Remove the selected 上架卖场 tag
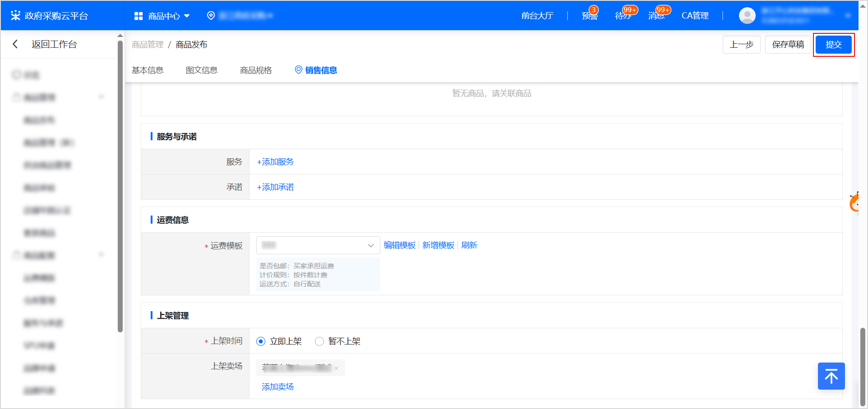The height and width of the screenshot is (409, 868). tap(337, 368)
